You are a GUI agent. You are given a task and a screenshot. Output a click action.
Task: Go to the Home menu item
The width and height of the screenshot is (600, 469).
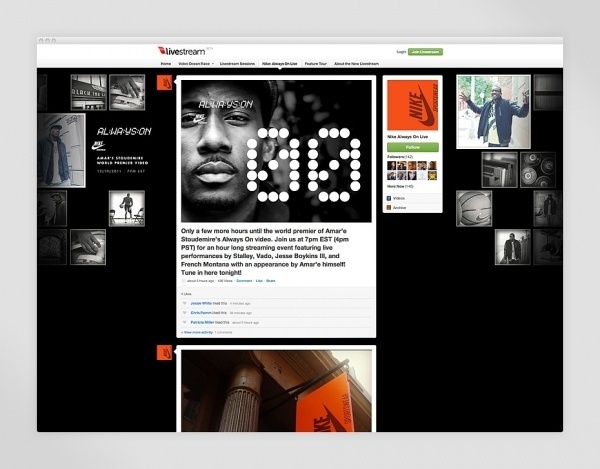(166, 64)
